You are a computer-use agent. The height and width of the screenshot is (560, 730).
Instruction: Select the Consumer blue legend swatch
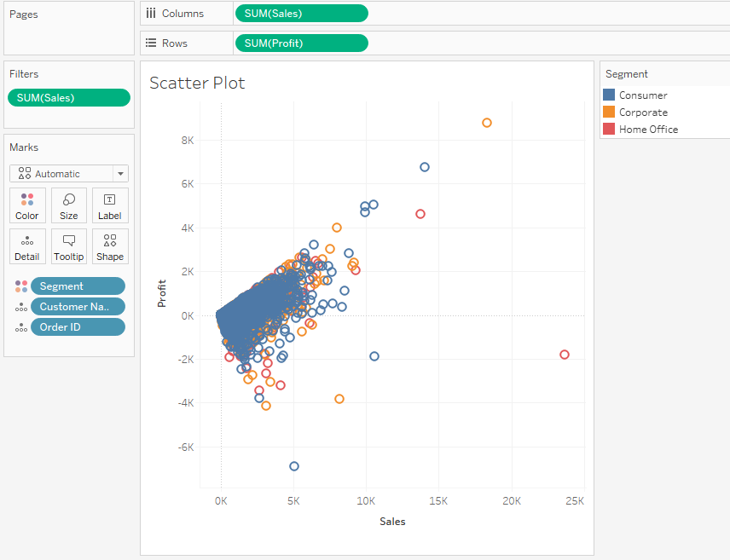click(x=609, y=95)
